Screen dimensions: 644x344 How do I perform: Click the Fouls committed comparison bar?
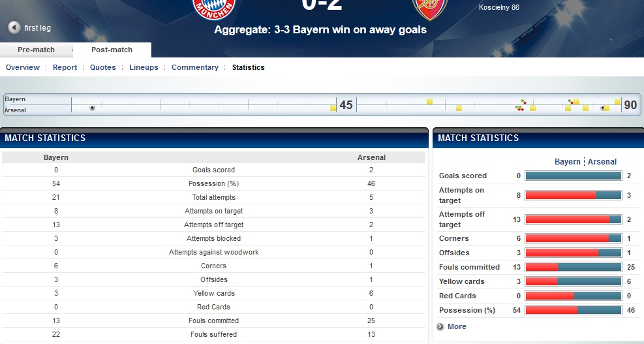point(573,267)
